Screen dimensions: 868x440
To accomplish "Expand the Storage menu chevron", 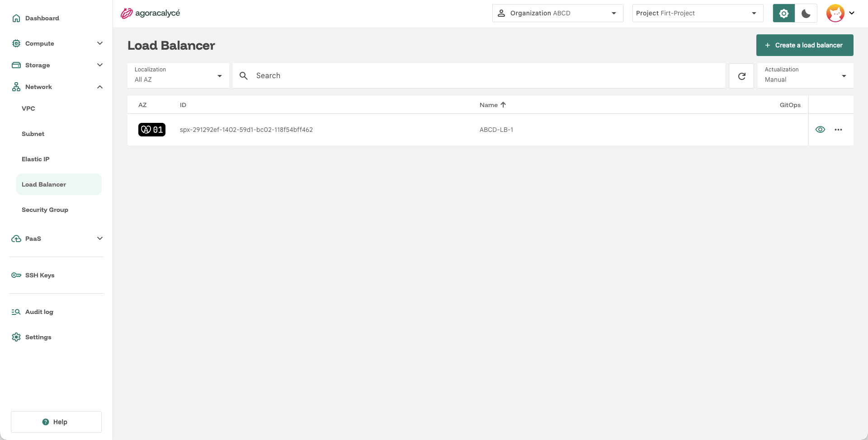I will point(100,65).
